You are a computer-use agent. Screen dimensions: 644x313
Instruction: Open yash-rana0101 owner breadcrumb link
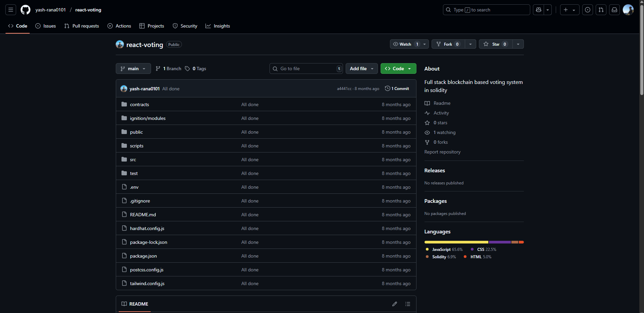click(x=51, y=10)
